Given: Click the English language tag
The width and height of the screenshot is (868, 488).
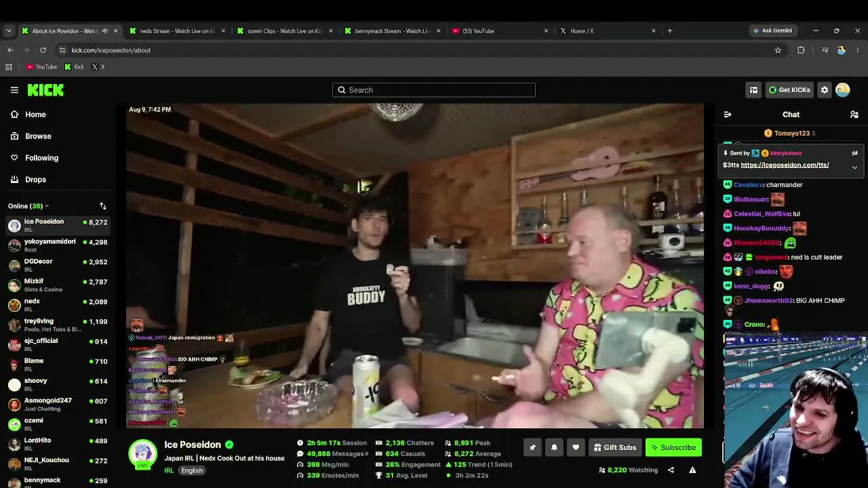Looking at the screenshot, I should 192,470.
